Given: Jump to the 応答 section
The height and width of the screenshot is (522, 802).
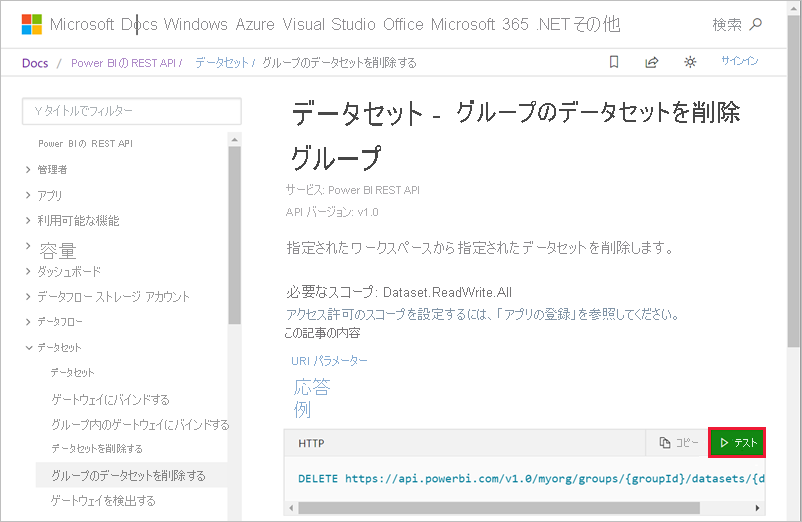Looking at the screenshot, I should point(312,387).
